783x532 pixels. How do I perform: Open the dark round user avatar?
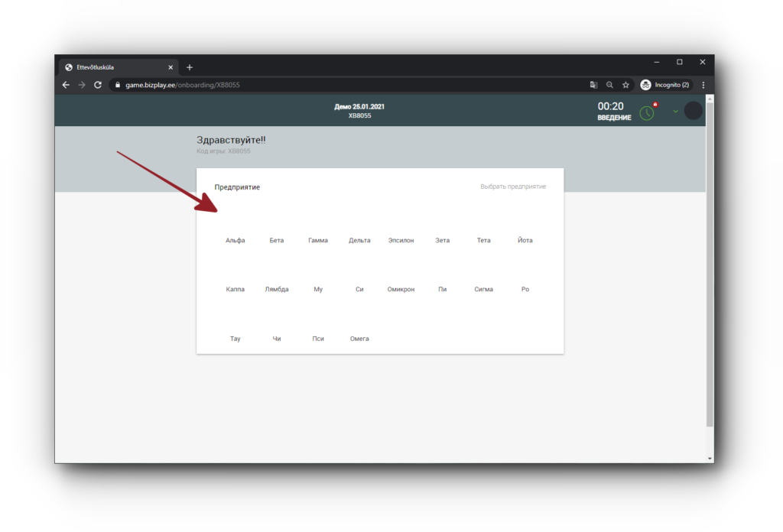693,111
